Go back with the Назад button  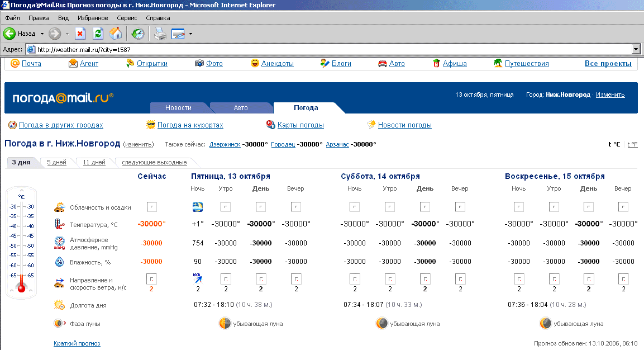(20, 34)
